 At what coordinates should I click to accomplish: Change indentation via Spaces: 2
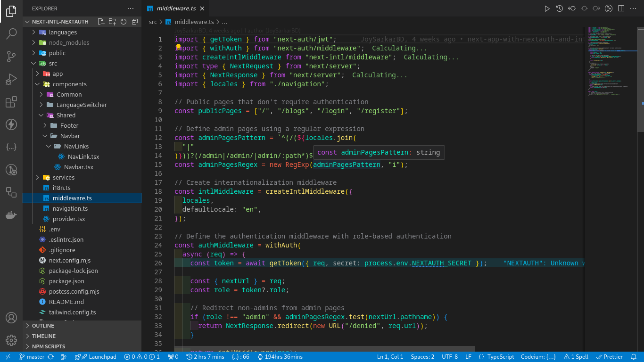coord(422,357)
